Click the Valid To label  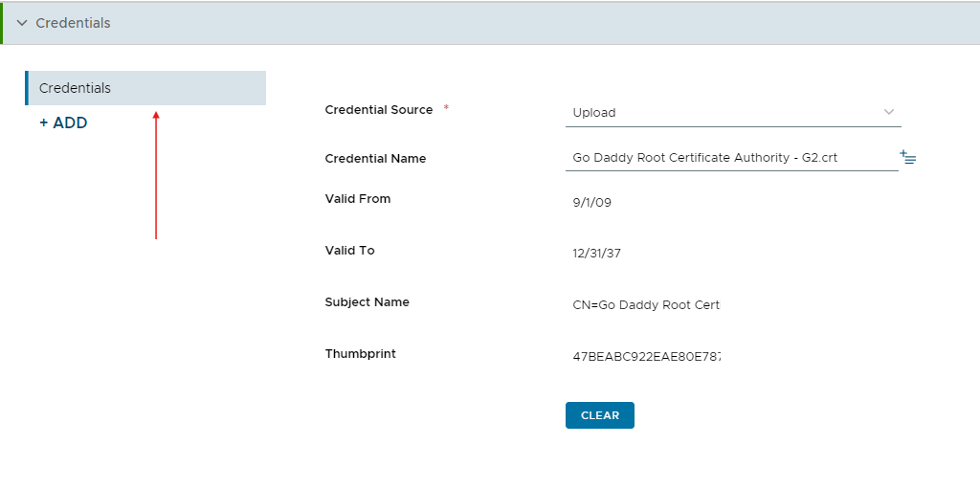[349, 251]
